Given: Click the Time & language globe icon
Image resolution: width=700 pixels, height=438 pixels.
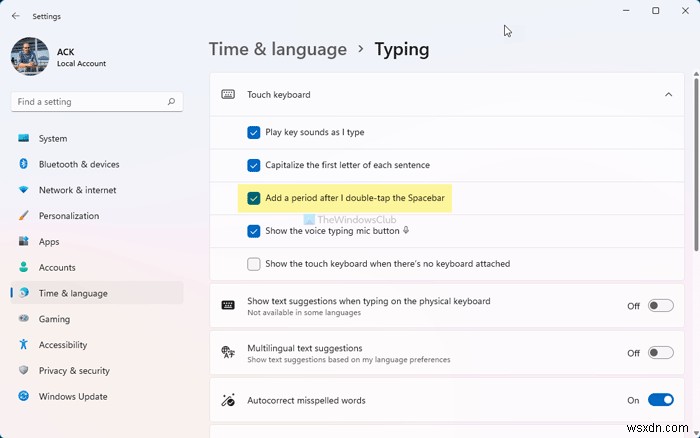Looking at the screenshot, I should (24, 293).
